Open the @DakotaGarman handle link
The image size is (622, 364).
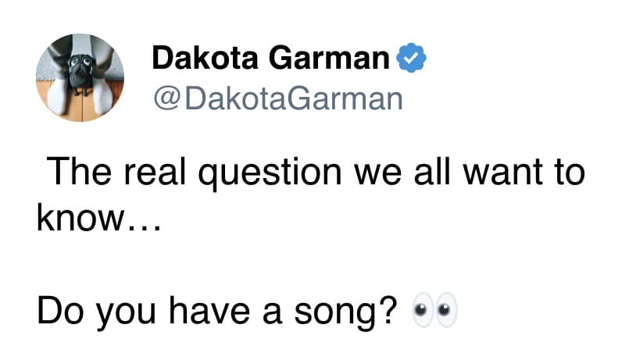coord(278,98)
